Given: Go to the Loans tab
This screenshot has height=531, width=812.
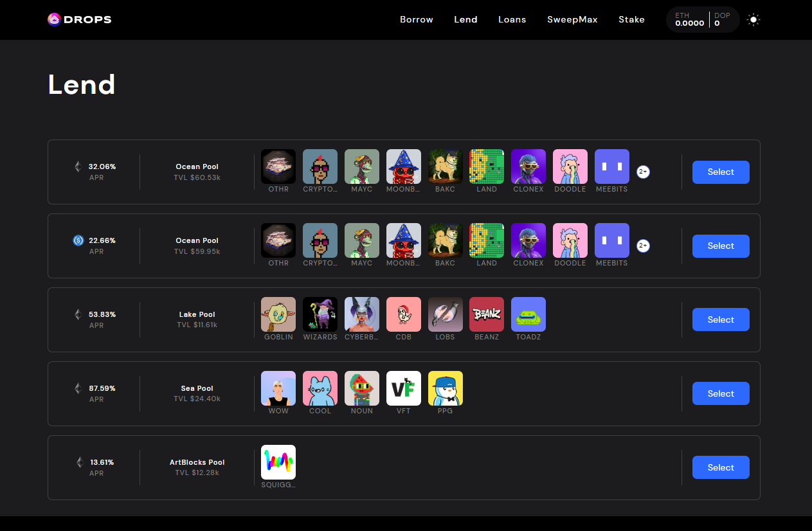Looking at the screenshot, I should pos(512,19).
